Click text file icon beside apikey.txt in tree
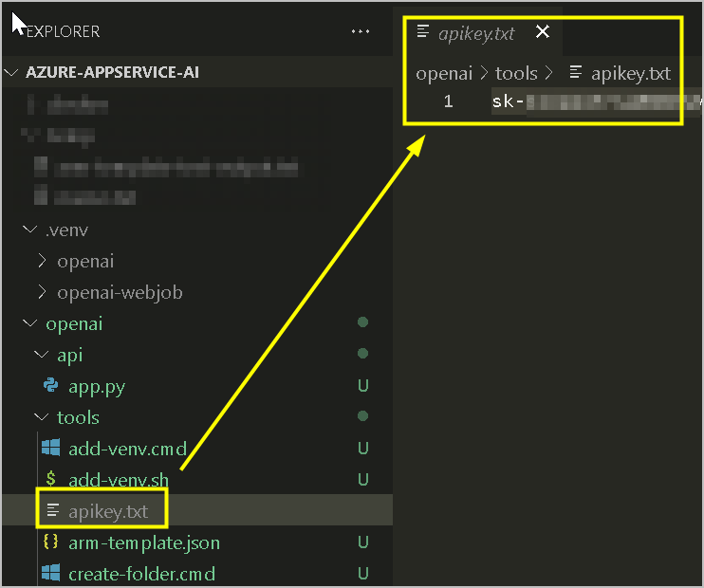This screenshot has width=704, height=588. (53, 510)
